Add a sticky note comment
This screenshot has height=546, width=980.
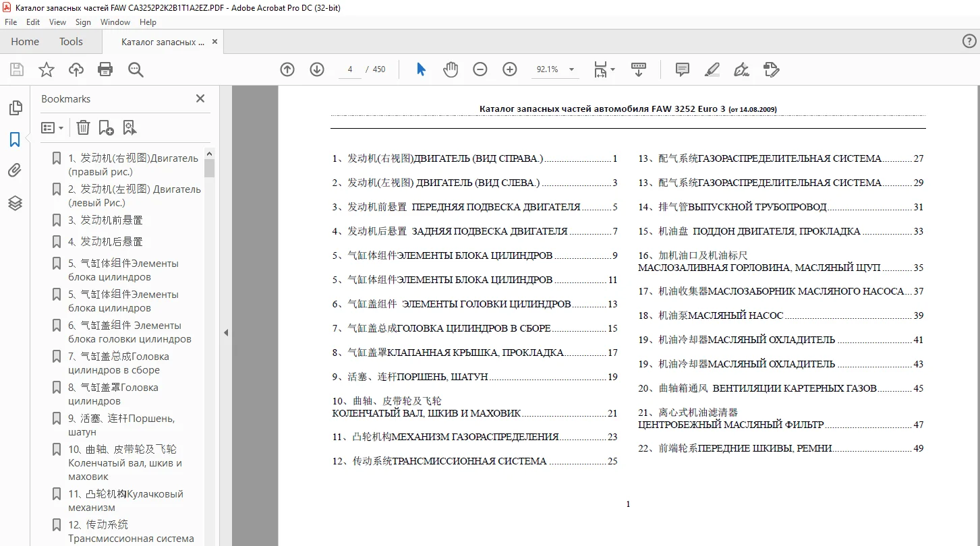click(x=682, y=69)
